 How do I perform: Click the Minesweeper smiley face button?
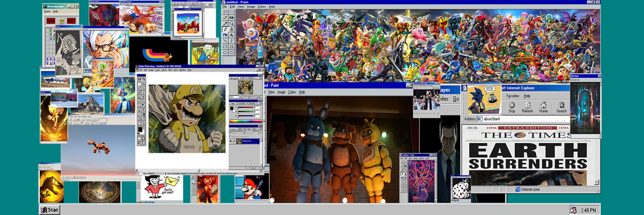tap(61, 21)
